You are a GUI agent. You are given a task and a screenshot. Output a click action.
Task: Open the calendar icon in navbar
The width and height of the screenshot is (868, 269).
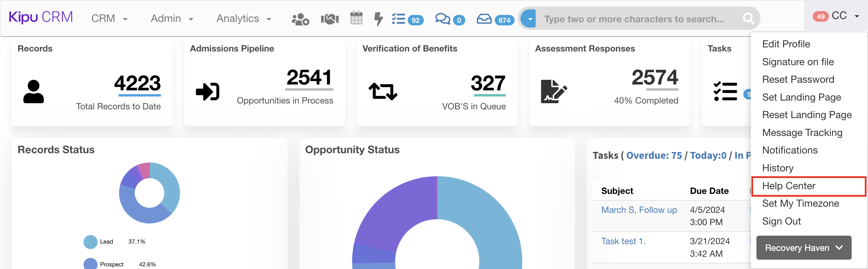356,18
